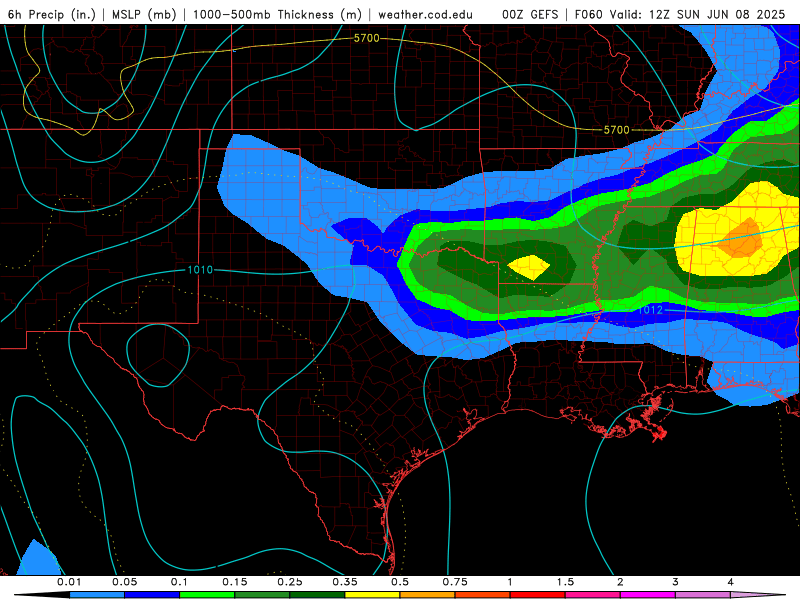Pick the yellow 0.35–0.5 legend swatch

tap(372, 595)
